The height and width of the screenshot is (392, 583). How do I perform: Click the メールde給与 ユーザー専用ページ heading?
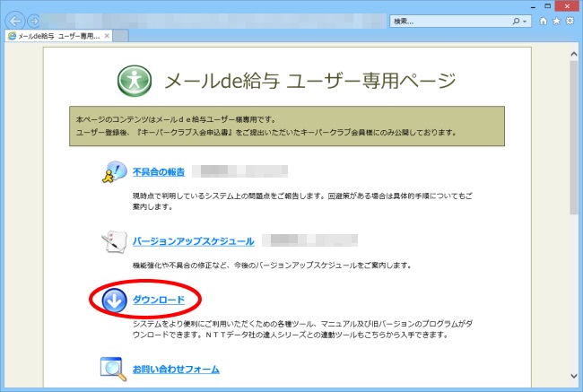pyautogui.click(x=310, y=81)
